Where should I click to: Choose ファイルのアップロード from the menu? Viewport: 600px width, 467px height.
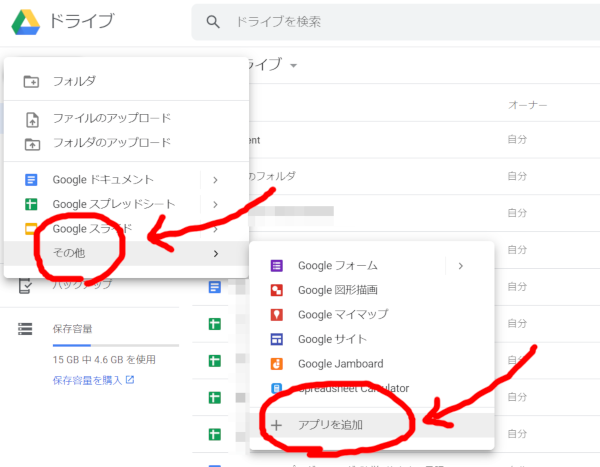(x=126, y=118)
